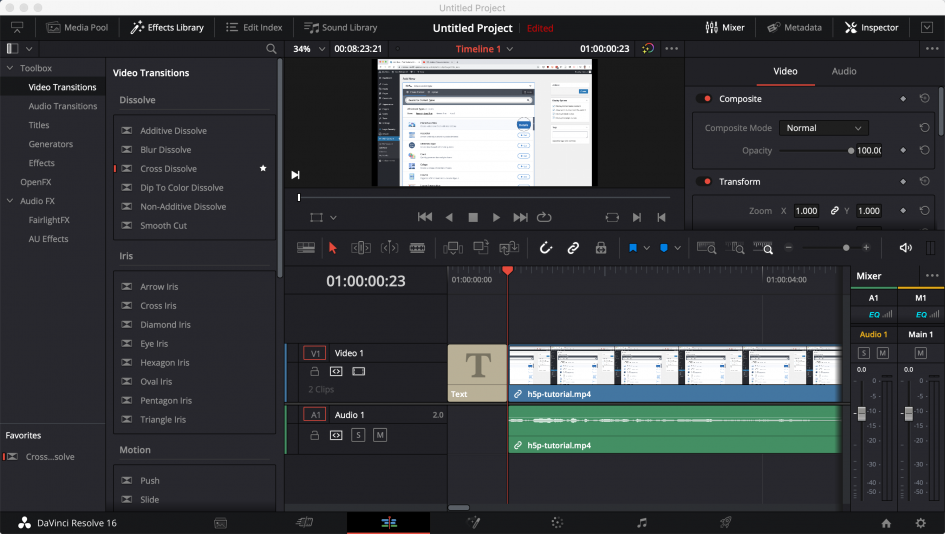945x534 pixels.
Task: Search the effects library magnifier icon
Action: pyautogui.click(x=271, y=49)
